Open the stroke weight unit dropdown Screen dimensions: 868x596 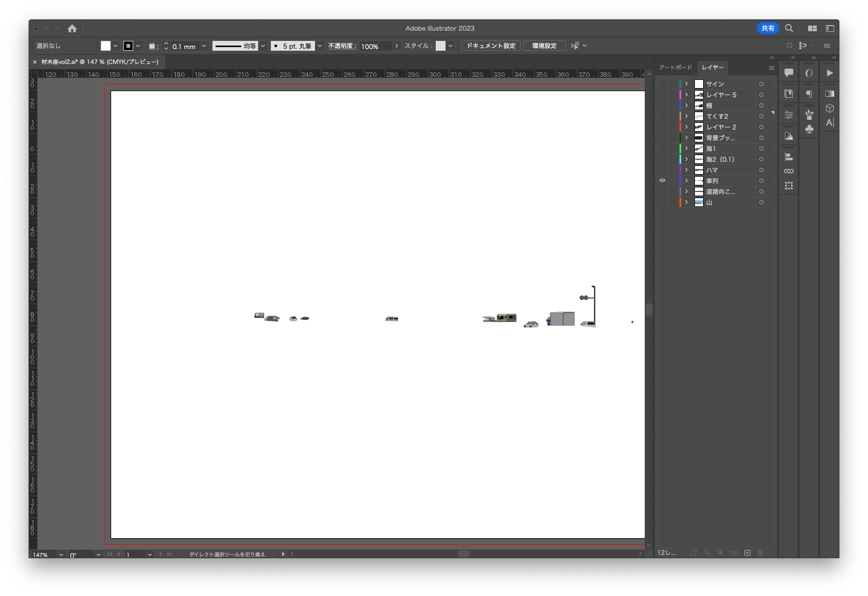click(204, 46)
